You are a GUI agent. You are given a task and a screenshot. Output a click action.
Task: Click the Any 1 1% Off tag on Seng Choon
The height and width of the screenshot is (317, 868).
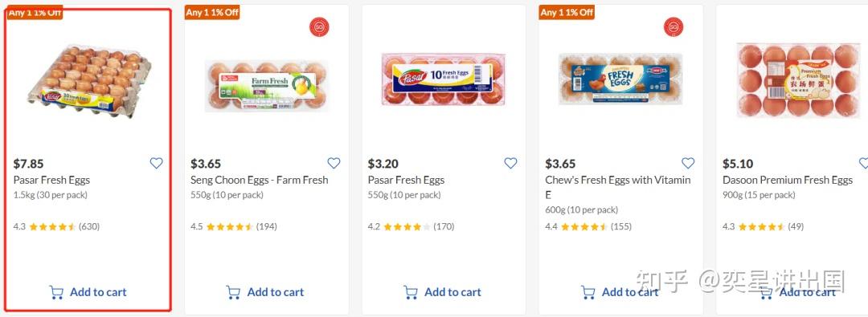pyautogui.click(x=212, y=12)
